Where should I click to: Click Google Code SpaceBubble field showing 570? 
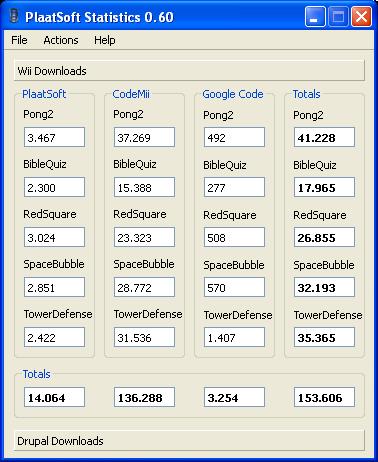[234, 287]
